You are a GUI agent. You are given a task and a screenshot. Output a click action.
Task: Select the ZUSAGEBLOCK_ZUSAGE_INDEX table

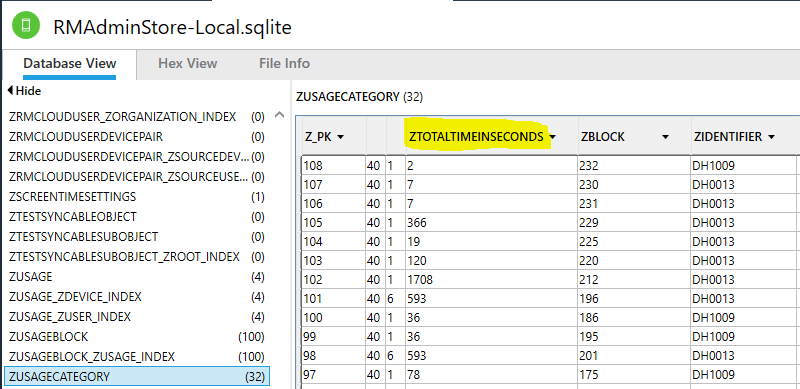[x=137, y=356]
